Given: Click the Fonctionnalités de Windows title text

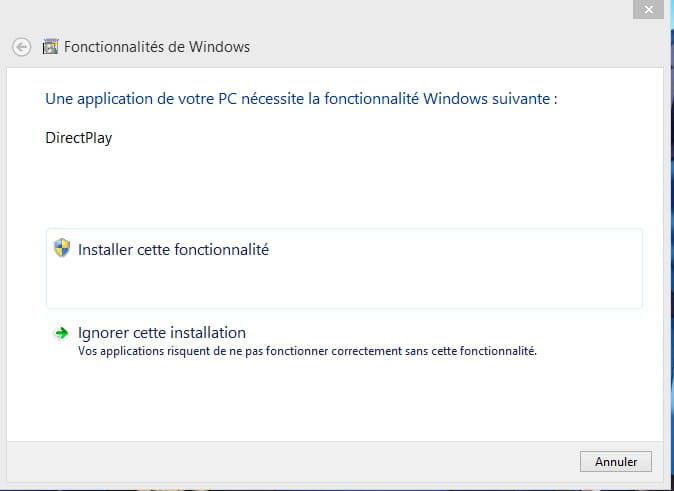Looking at the screenshot, I should tap(157, 47).
